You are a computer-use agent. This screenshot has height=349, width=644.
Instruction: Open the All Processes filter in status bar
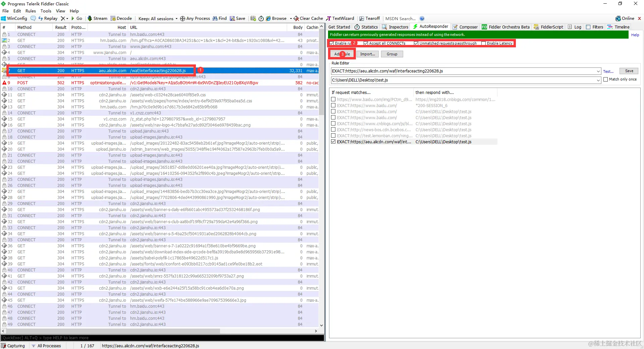[46, 346]
